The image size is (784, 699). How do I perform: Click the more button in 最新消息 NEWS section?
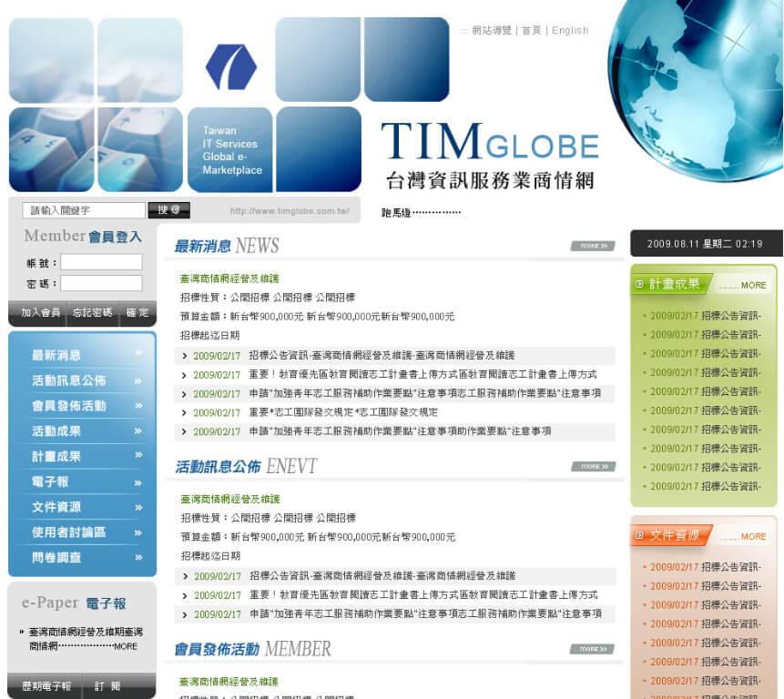(593, 246)
